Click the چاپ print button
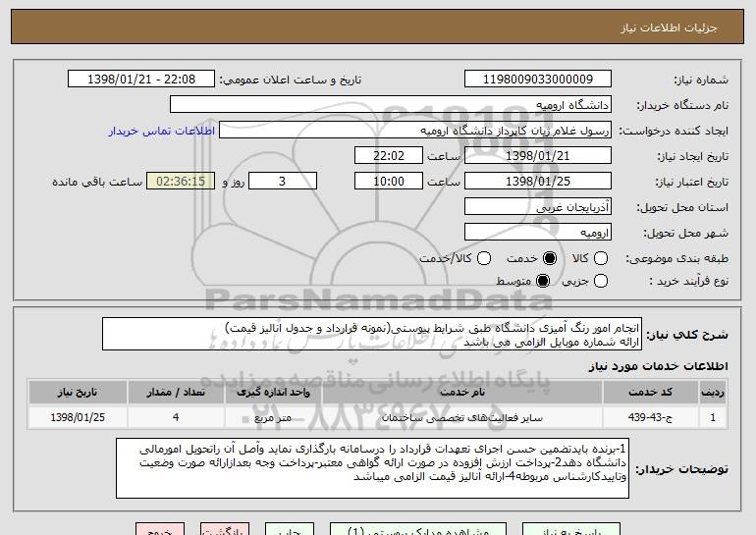The height and width of the screenshot is (535, 756). [x=290, y=529]
